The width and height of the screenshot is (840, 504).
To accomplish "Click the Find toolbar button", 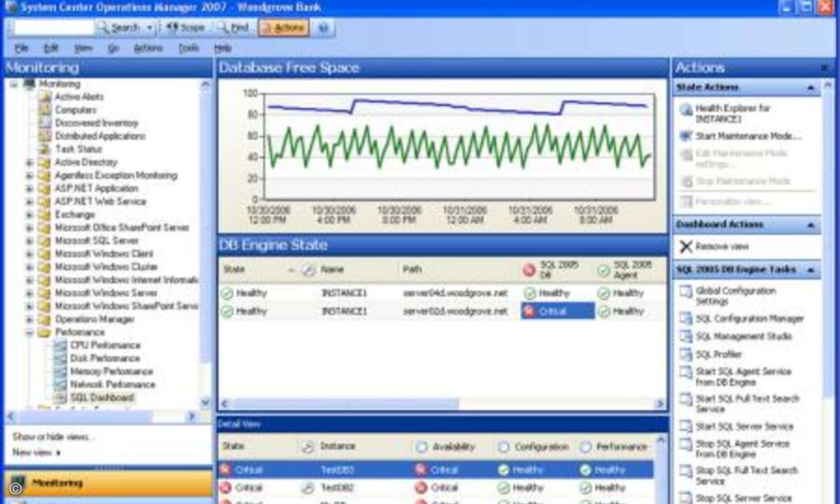I will coord(233,27).
